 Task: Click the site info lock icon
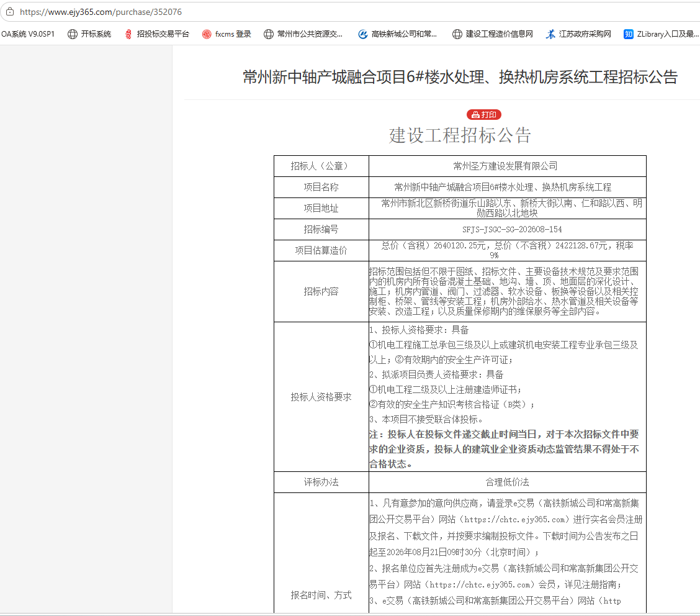coord(10,12)
